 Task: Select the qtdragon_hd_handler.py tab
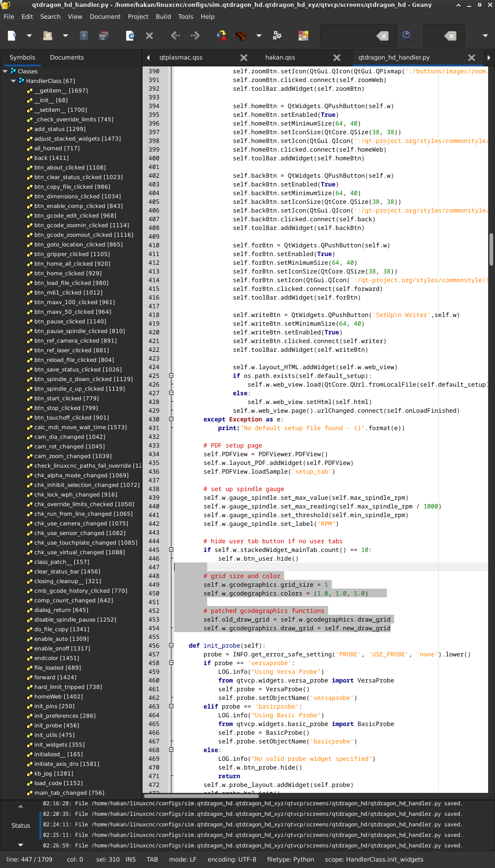[394, 57]
